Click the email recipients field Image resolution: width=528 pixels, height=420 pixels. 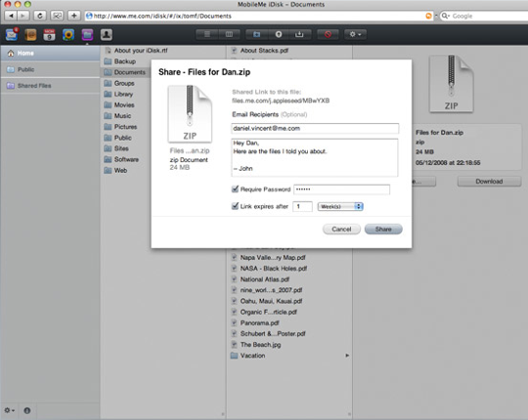click(x=315, y=129)
